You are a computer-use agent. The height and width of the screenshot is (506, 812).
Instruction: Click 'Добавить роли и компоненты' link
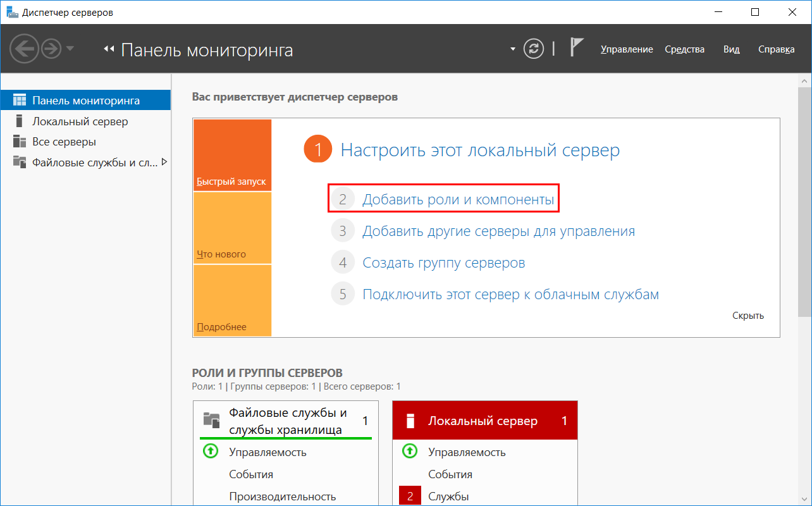(458, 200)
